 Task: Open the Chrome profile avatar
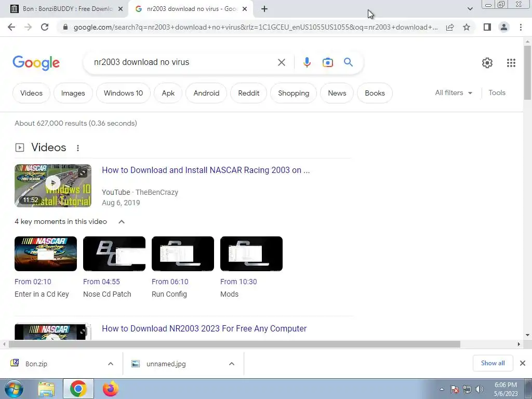pos(504,27)
